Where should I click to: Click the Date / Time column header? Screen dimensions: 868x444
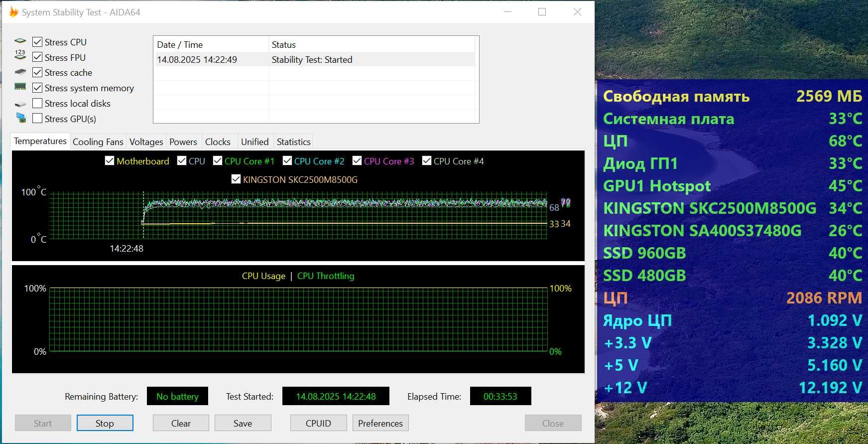211,44
